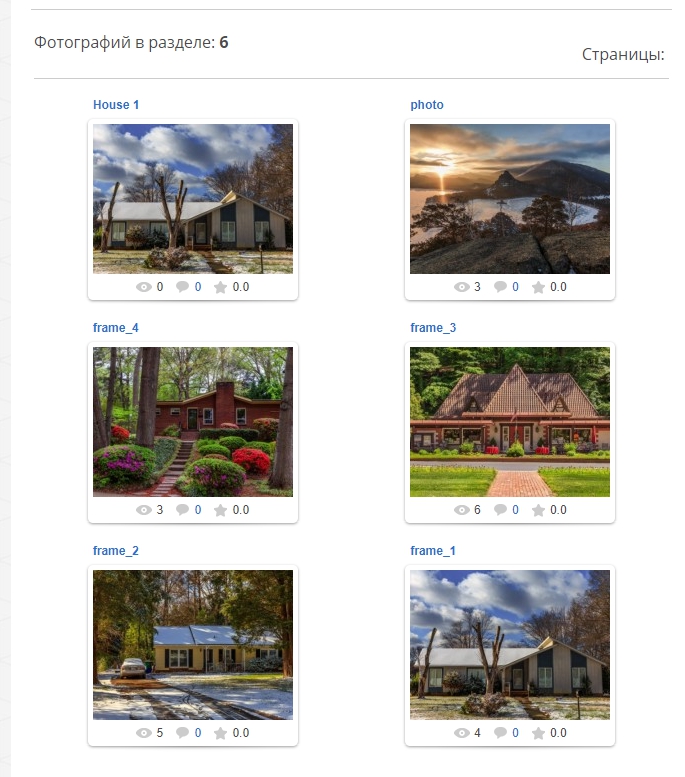
Task: Click the views eye icon under House 1
Action: 144,287
